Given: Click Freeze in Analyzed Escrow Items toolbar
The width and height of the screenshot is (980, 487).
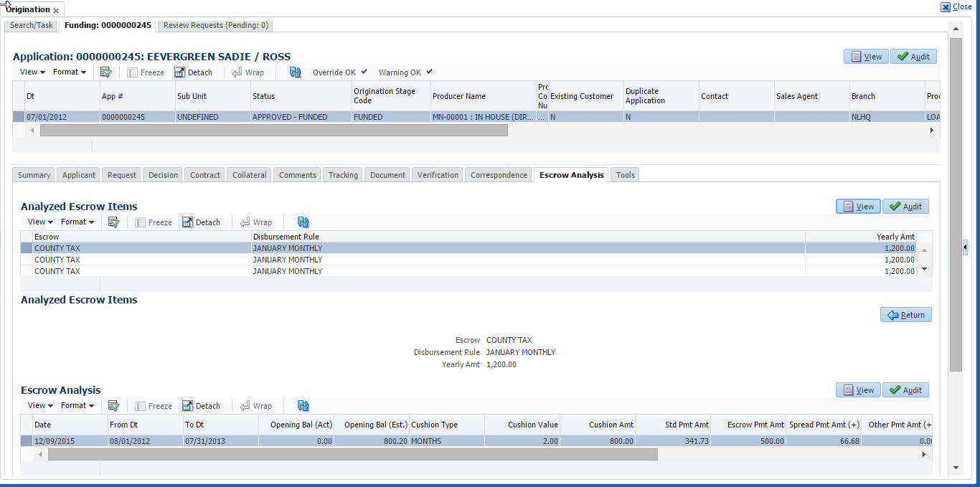Looking at the screenshot, I should (x=154, y=222).
